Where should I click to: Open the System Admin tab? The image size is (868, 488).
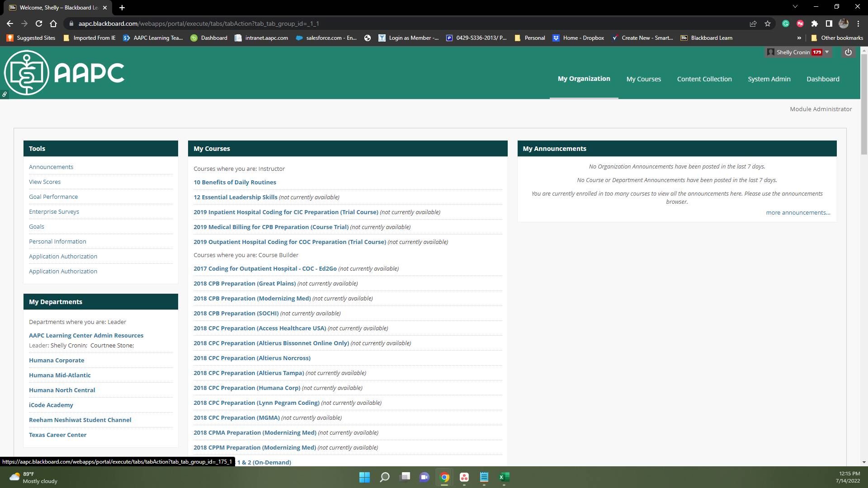pos(769,79)
